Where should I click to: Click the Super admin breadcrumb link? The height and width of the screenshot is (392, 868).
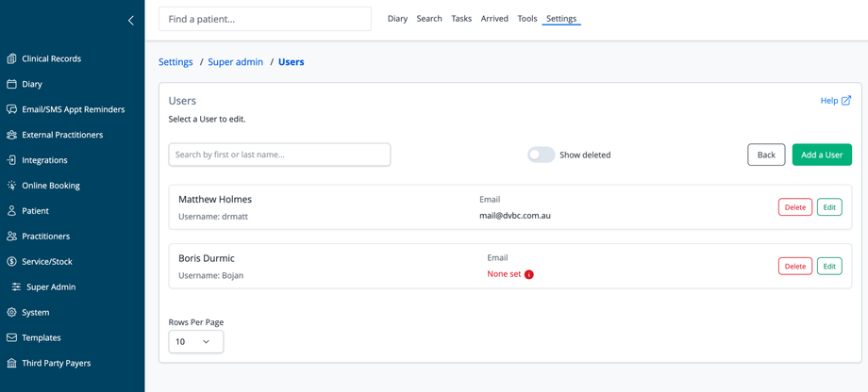tap(235, 62)
